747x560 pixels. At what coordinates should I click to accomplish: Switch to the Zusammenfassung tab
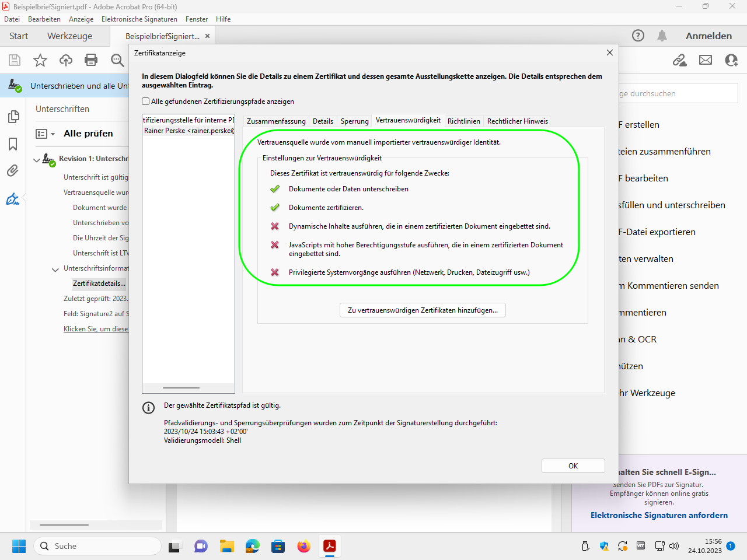coord(276,121)
